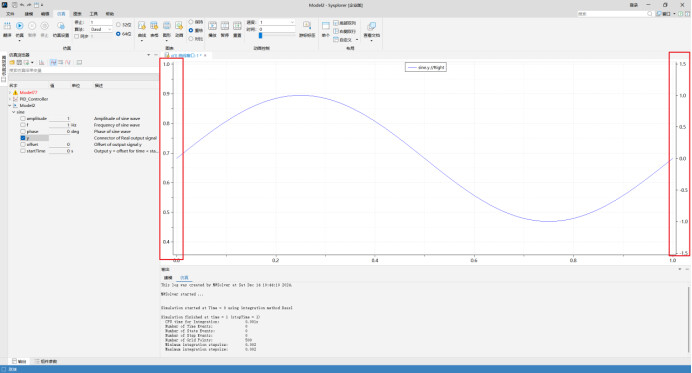Click the cursor label icon beside animation slider

pos(307,25)
